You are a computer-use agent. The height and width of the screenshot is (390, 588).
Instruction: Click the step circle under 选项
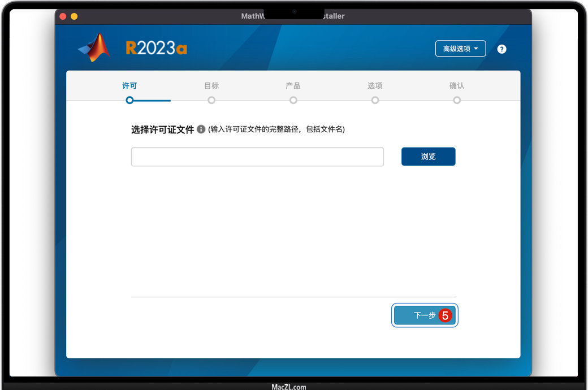pyautogui.click(x=375, y=100)
